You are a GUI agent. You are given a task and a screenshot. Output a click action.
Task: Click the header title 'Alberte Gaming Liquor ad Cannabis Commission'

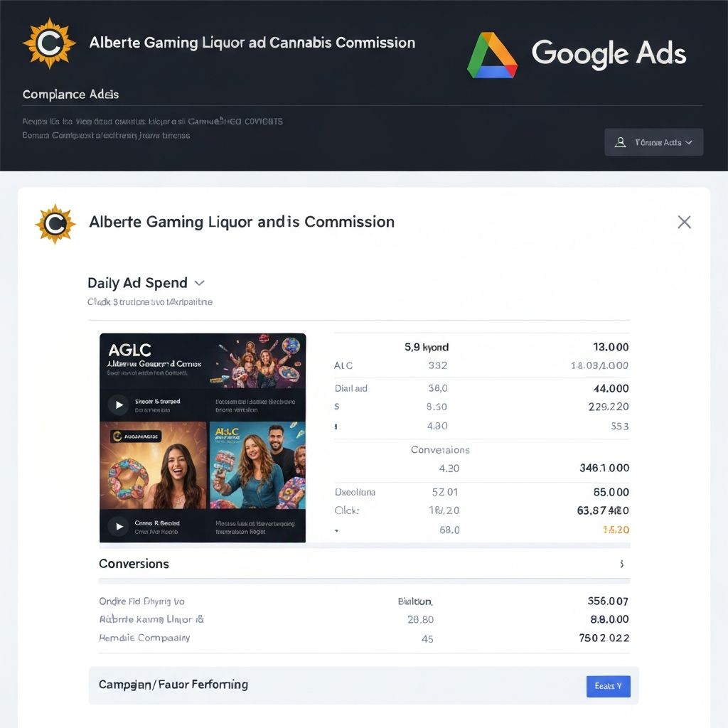point(252,43)
